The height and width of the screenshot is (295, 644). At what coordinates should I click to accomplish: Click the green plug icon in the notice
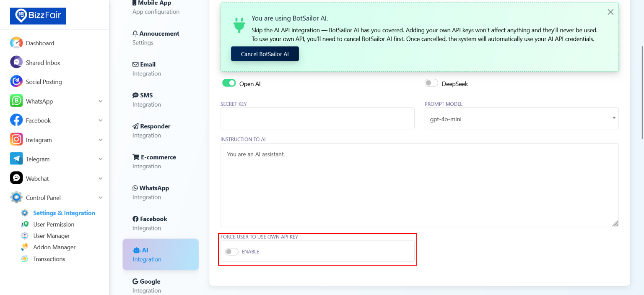point(239,25)
